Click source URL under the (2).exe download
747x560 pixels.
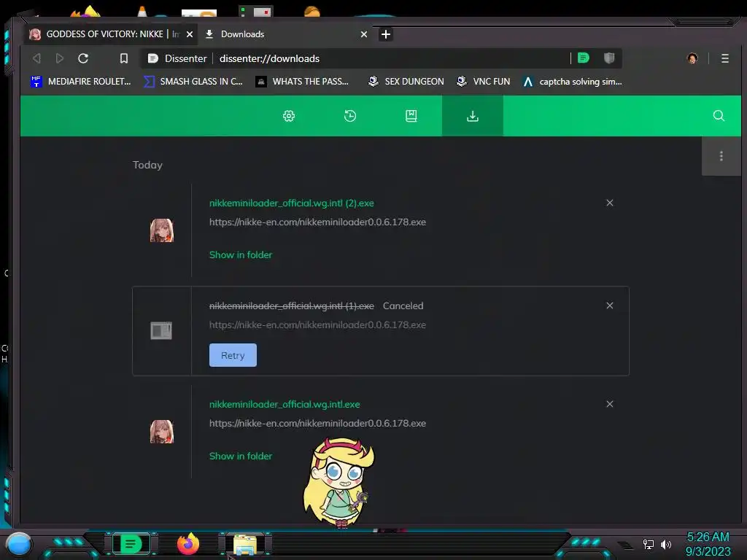pos(318,222)
